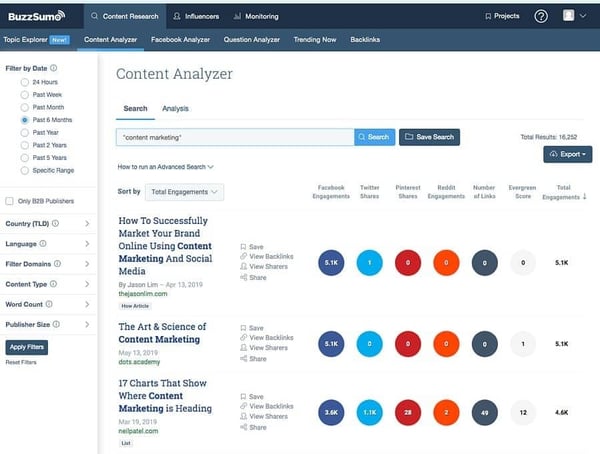Select the Past Year date filter

point(24,132)
